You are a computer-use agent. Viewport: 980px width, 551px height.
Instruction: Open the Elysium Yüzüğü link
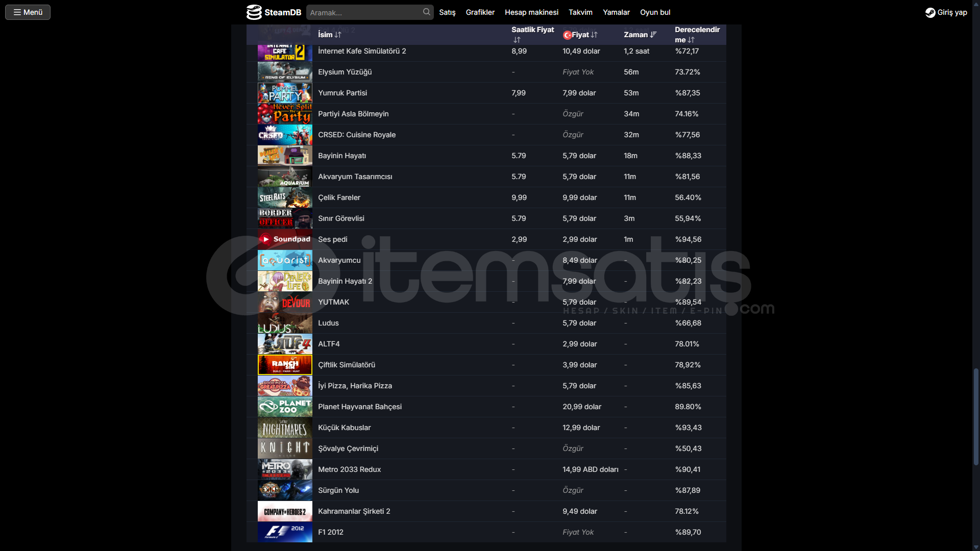point(345,72)
